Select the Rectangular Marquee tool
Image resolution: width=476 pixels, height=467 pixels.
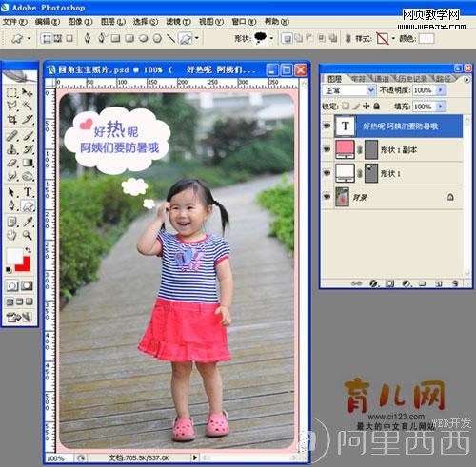12,93
